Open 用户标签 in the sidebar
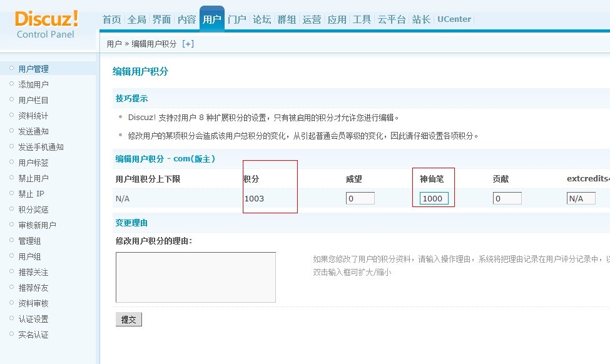The image size is (610, 364). 33,163
